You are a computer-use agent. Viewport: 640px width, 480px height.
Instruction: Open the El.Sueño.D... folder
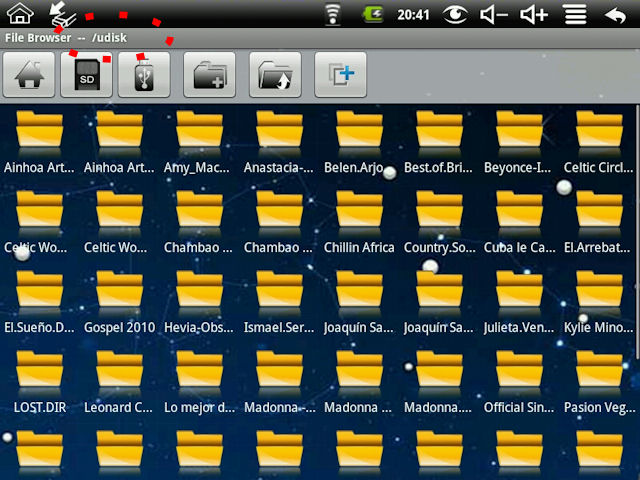(x=40, y=302)
